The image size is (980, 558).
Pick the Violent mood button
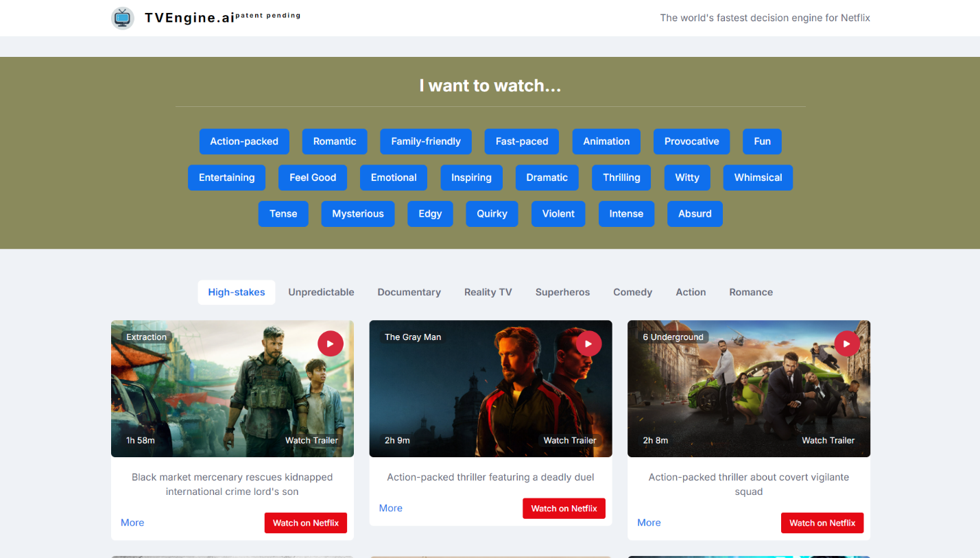(558, 214)
